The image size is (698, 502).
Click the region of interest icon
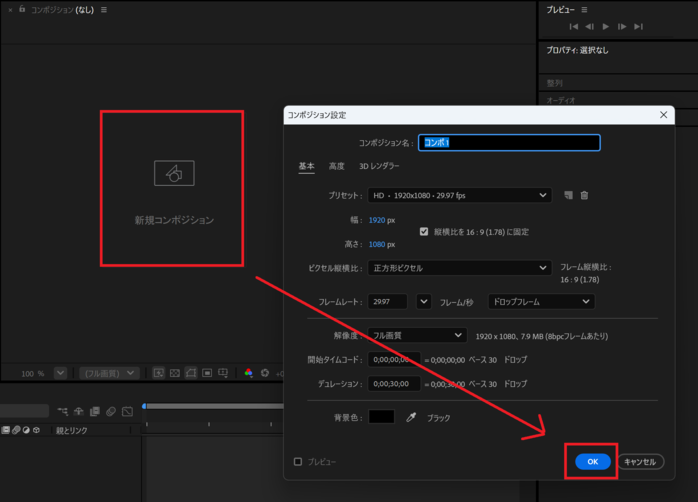pos(207,373)
